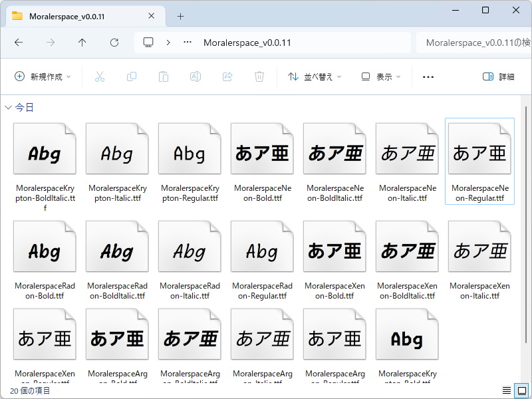Toggle large thumbnail view in status bar
Viewport: 532px width, 399px height.
click(x=519, y=390)
